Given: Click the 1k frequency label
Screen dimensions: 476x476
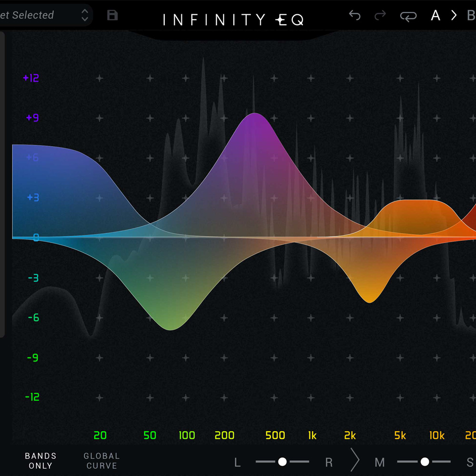Looking at the screenshot, I should 312,436.
